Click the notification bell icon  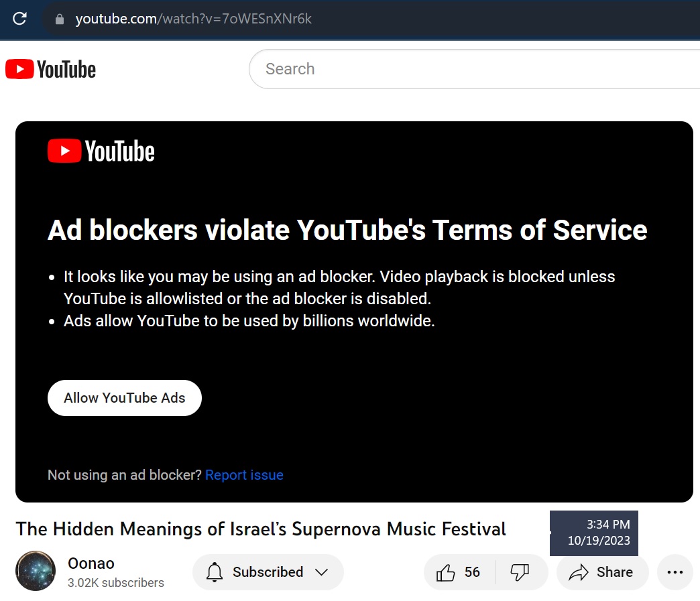click(x=215, y=572)
